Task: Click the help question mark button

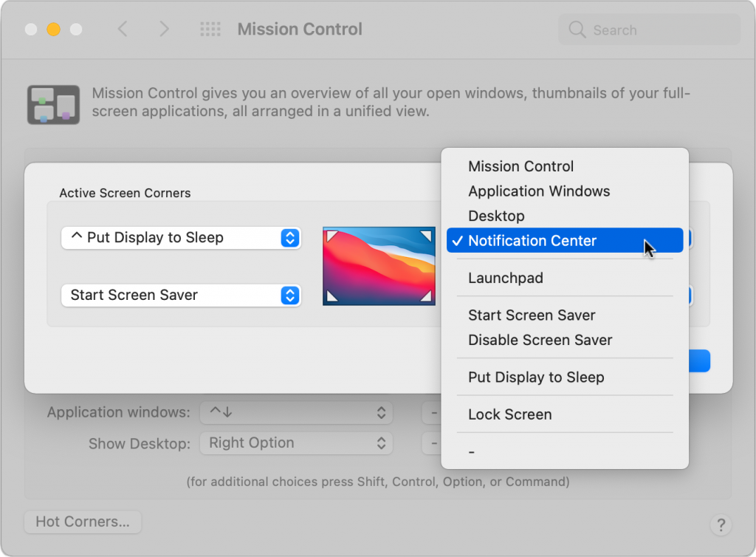Action: coord(721,524)
